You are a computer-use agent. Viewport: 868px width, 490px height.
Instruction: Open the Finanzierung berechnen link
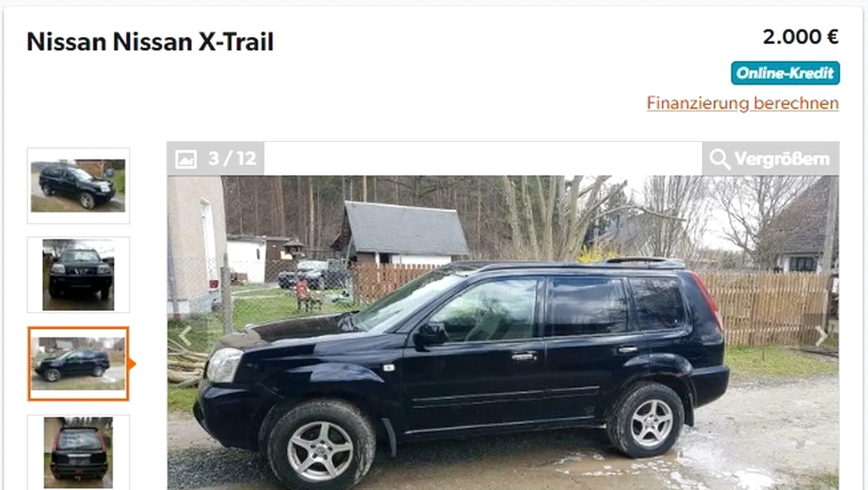pos(743,104)
